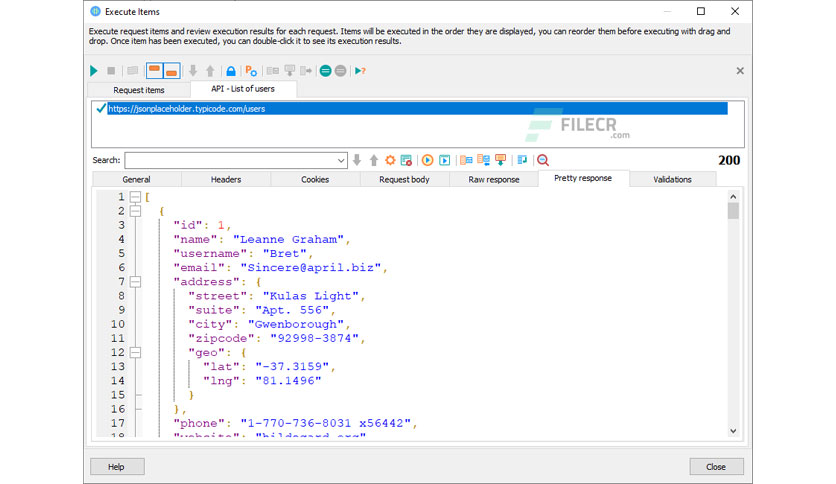Switch to the Request items tab
836x484 pixels.
(139, 90)
